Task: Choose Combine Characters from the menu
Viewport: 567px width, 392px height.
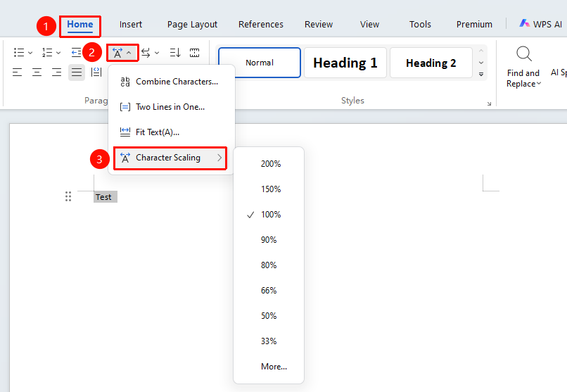Action: tap(171, 82)
